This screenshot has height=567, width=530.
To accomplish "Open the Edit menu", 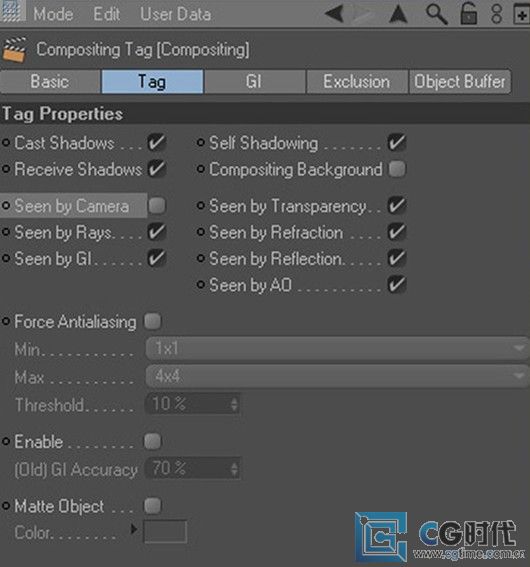I will (106, 14).
